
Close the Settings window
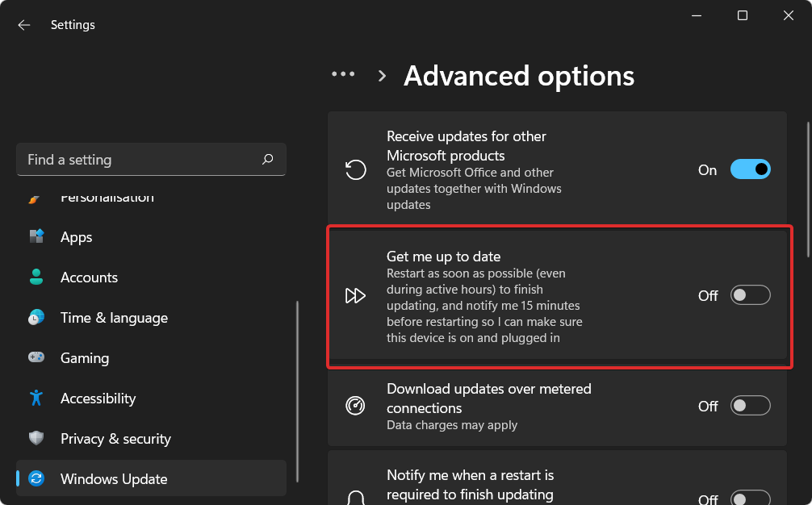(788, 15)
